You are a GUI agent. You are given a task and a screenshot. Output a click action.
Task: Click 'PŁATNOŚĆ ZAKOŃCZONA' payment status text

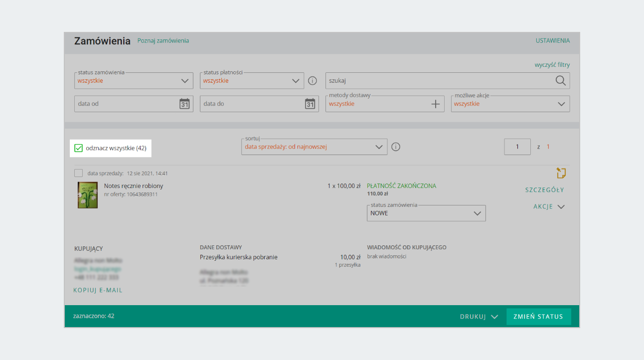(x=401, y=186)
